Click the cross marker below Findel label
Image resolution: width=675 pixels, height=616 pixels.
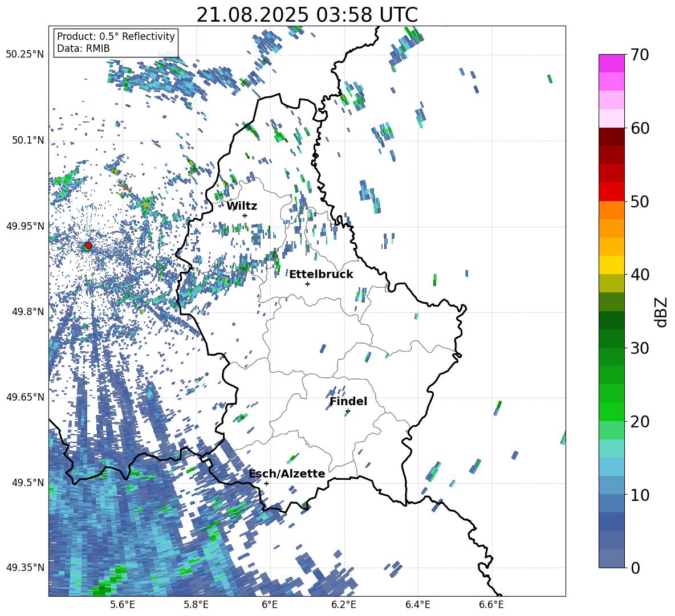click(348, 411)
